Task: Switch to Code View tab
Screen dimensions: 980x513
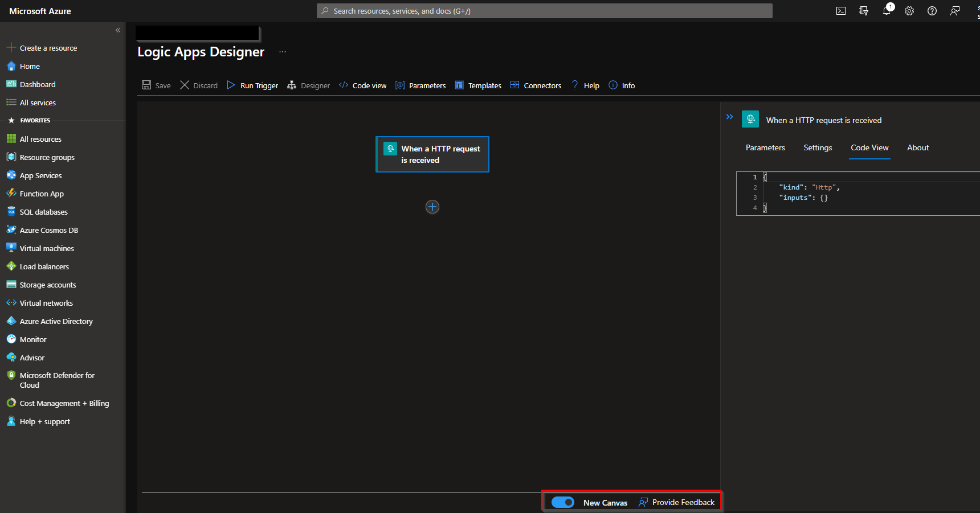Action: pos(869,148)
